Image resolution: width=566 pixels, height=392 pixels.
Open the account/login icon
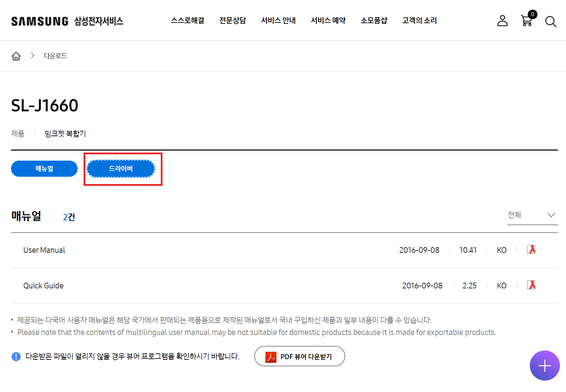[502, 21]
